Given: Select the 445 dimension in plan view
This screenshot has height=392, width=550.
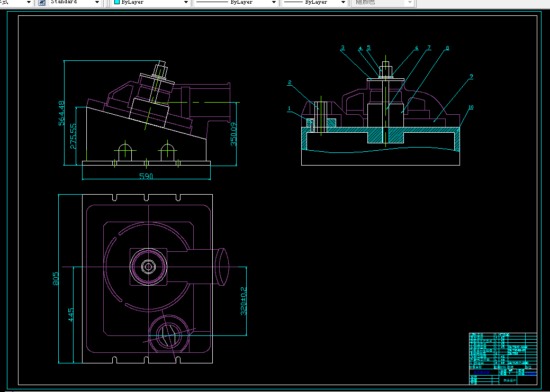Looking at the screenshot, I should pyautogui.click(x=71, y=315).
